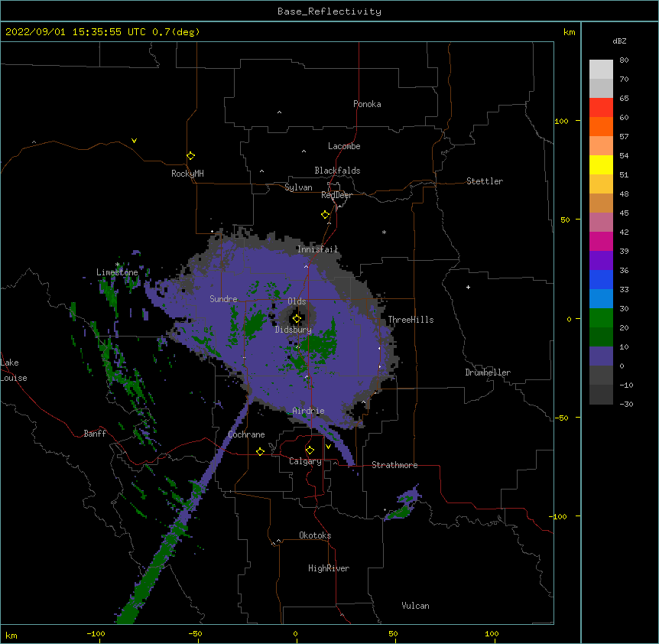Screen dimensions: 659x644
Task: Click the 45 value on the dBZ legend
Action: 624,213
